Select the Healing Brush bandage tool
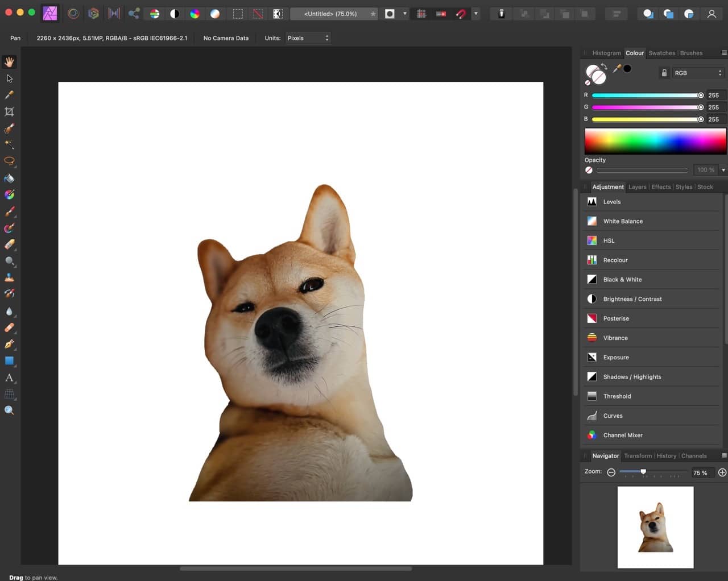728x581 pixels. 9,327
